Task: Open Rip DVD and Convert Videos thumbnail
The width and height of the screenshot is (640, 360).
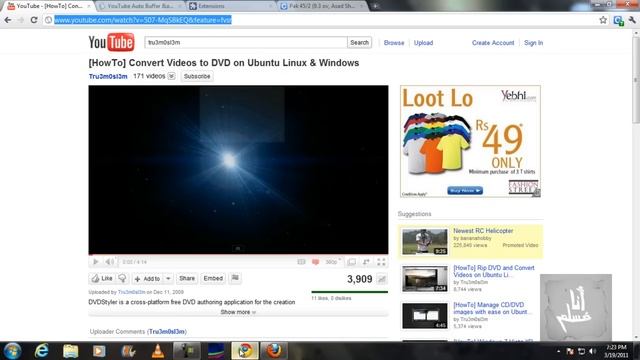Action: point(424,279)
